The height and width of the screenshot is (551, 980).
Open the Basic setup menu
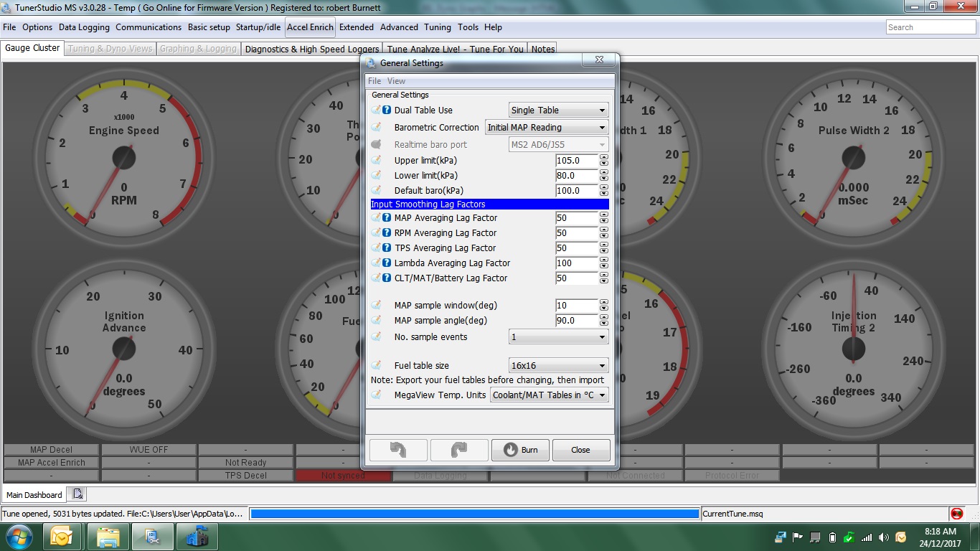click(209, 27)
